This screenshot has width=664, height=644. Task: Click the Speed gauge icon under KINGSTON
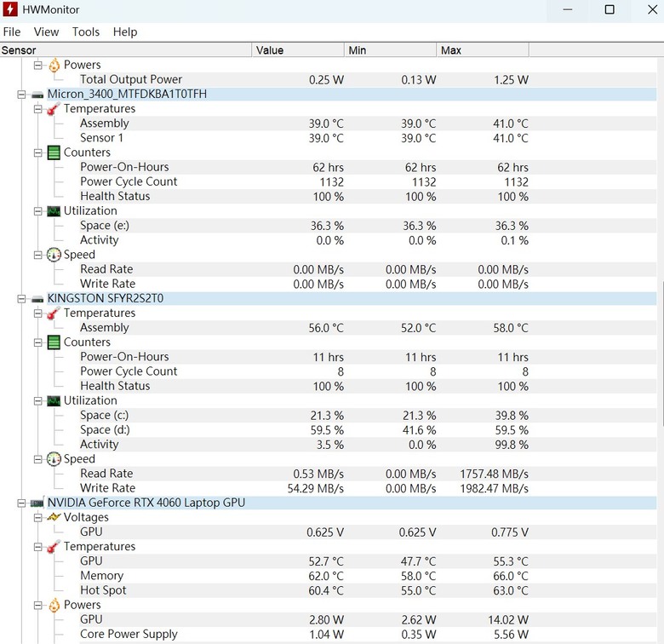54,459
